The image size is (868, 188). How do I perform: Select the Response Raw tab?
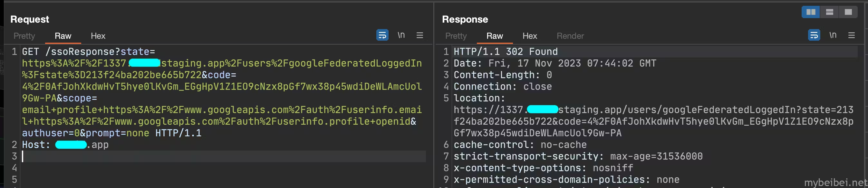(x=495, y=36)
